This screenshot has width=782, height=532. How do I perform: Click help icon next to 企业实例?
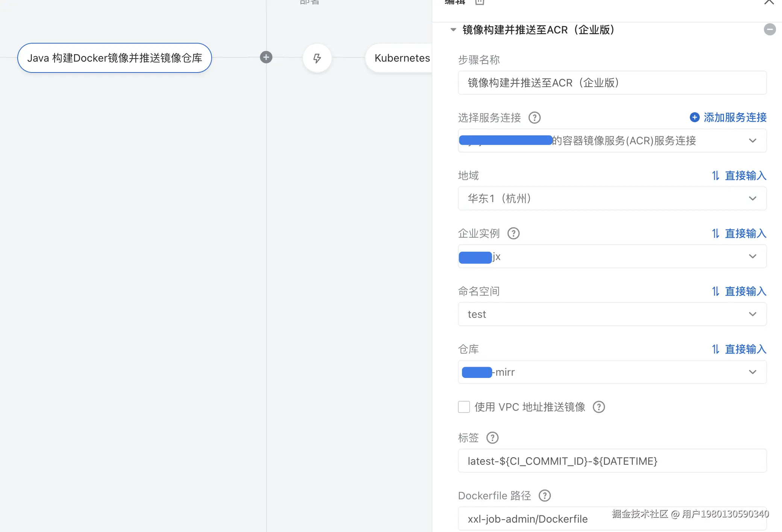click(x=513, y=233)
